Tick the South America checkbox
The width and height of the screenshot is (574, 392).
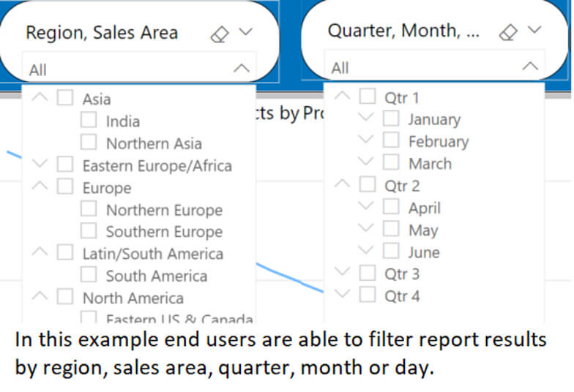(89, 274)
